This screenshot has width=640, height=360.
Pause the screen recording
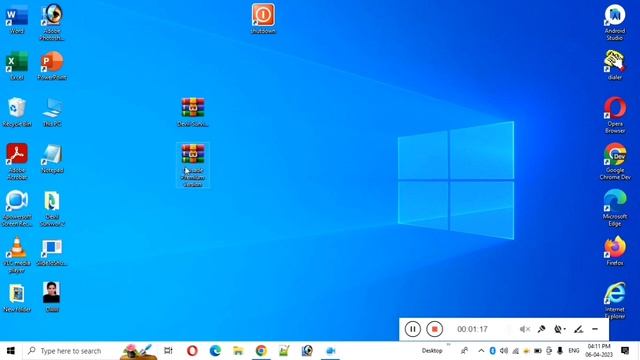[x=413, y=329]
